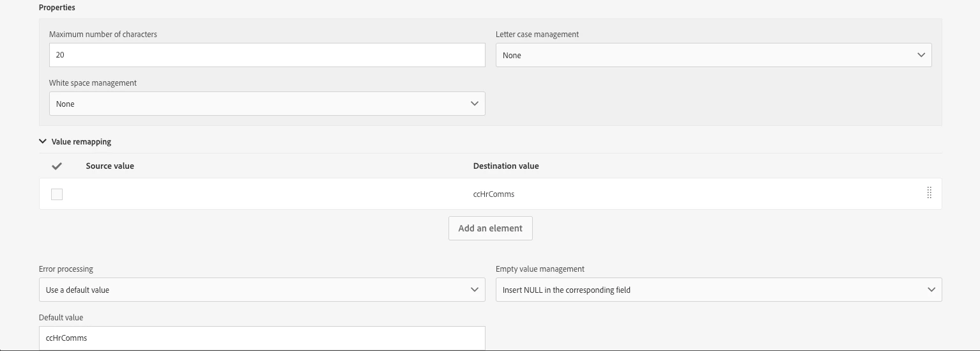980x351 pixels.
Task: Click the Maximum number of characters field
Action: pos(267,55)
